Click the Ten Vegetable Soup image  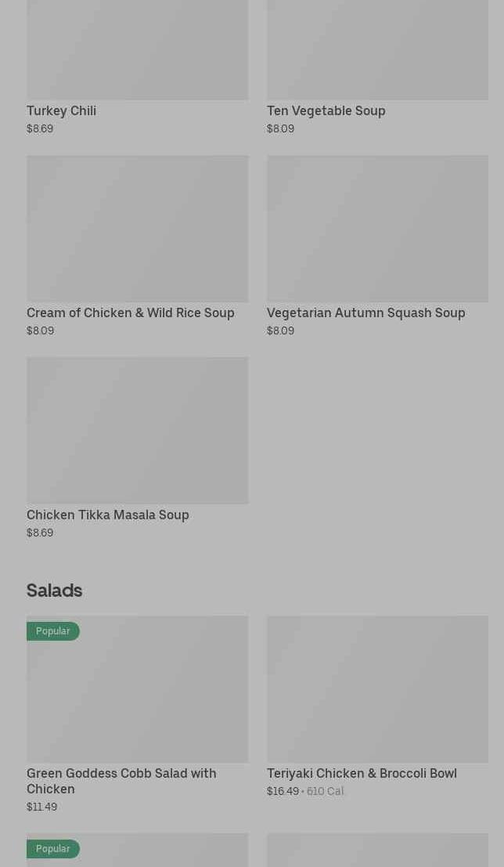pyautogui.click(x=377, y=49)
